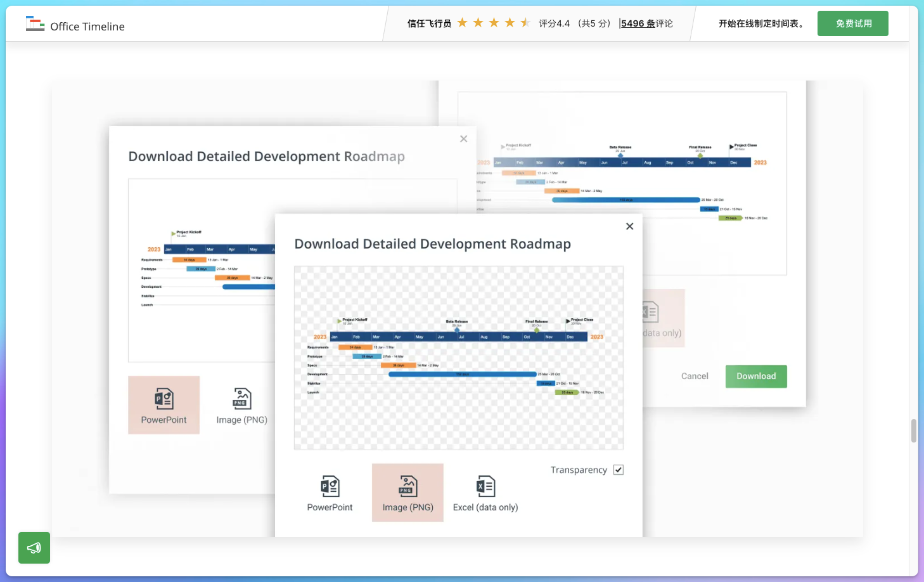Click the faded Excel icon in right dialog
The height and width of the screenshot is (582, 924).
point(651,312)
